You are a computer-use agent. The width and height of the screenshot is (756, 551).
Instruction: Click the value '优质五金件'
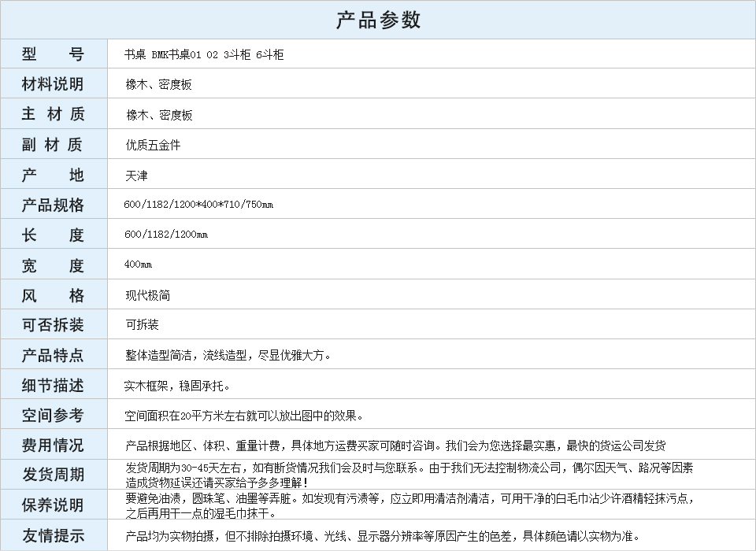point(153,145)
